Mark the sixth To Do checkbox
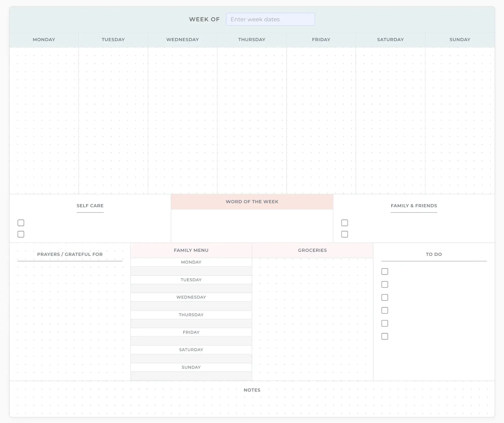 385,336
